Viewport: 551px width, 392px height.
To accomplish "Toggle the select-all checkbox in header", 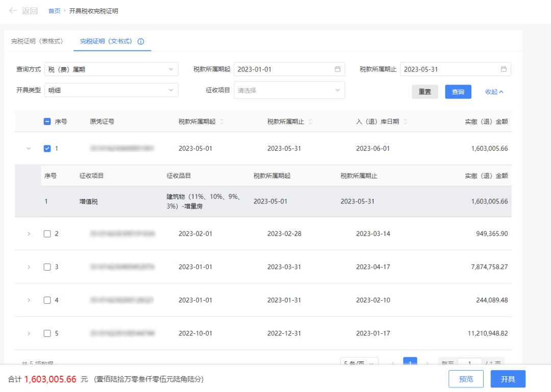I will click(x=47, y=122).
